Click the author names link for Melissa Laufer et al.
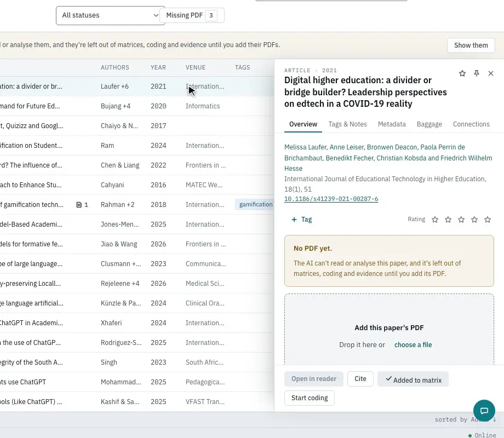The width and height of the screenshot is (504, 438). 388,158
